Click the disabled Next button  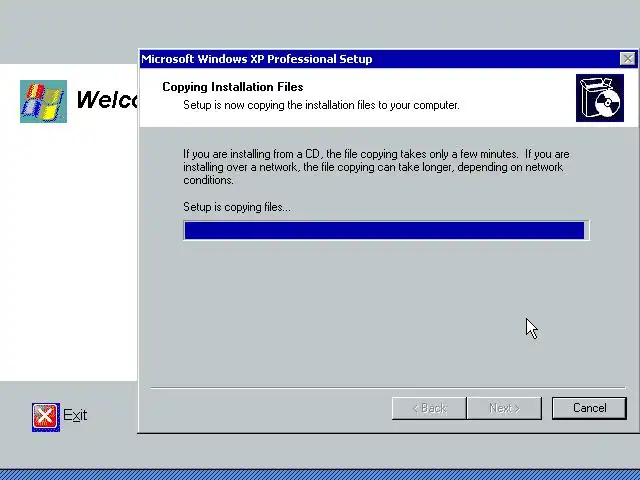click(x=504, y=408)
